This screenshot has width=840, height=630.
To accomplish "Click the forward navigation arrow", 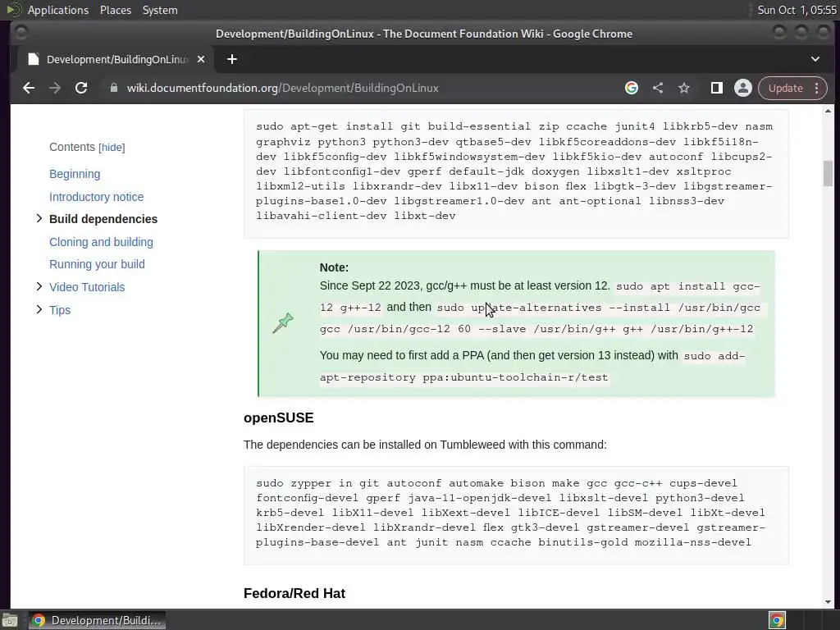I will click(55, 88).
